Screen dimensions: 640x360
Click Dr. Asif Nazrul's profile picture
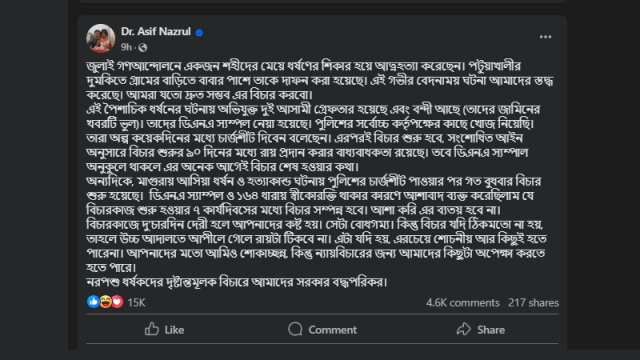(100, 38)
